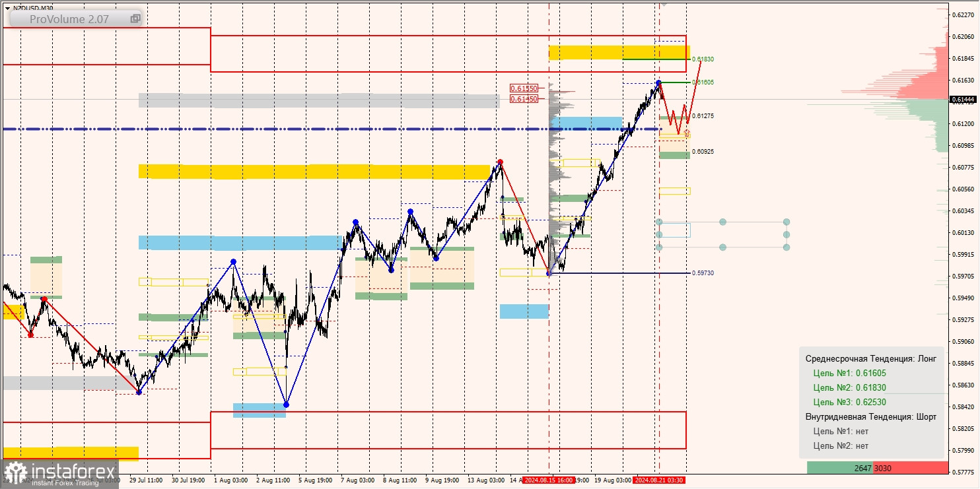Click the 0.60925 level label
980x489 pixels.
pyautogui.click(x=703, y=152)
